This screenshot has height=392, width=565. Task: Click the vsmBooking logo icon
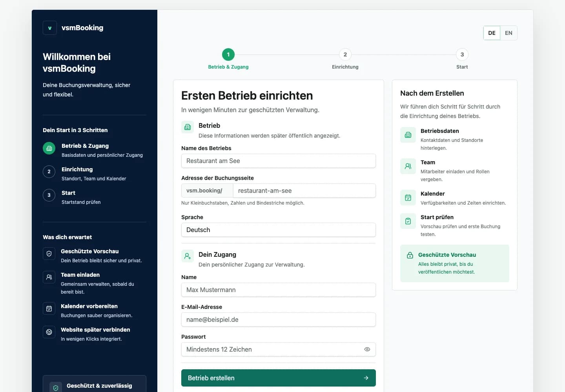pos(50,28)
